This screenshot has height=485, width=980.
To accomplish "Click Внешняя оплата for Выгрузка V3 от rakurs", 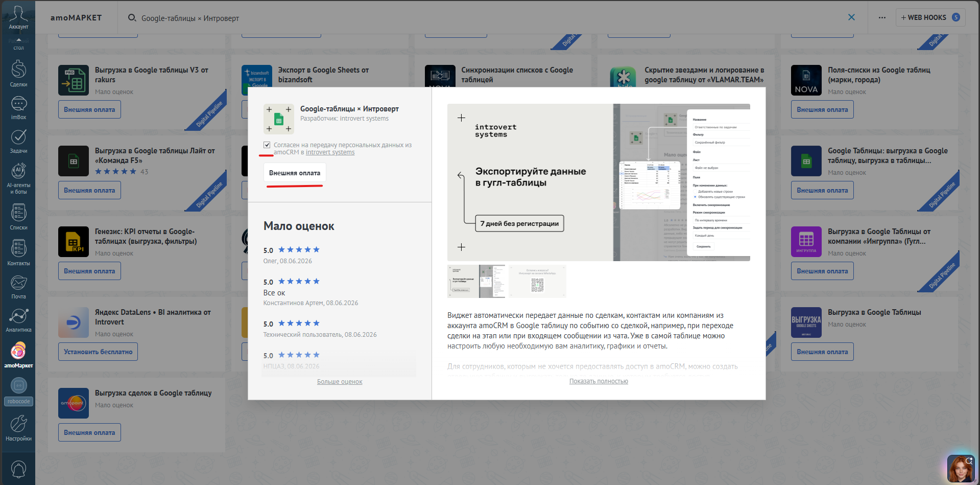I will coord(89,109).
